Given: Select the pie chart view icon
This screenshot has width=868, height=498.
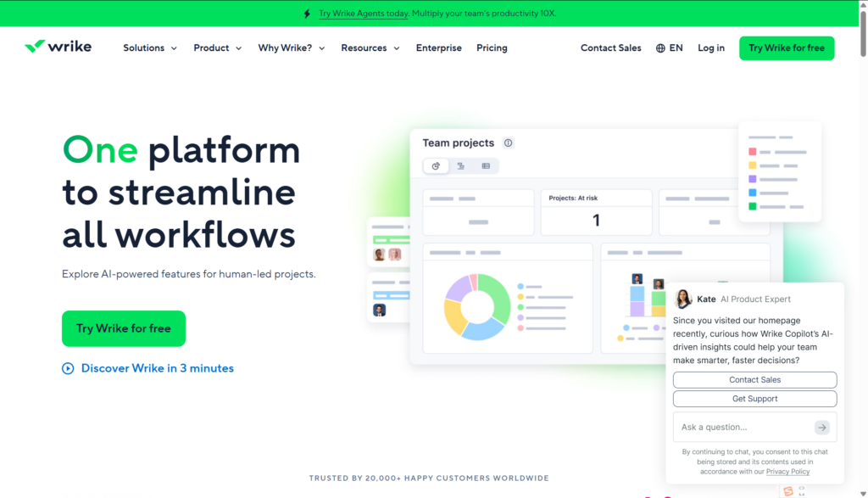Looking at the screenshot, I should pos(436,166).
